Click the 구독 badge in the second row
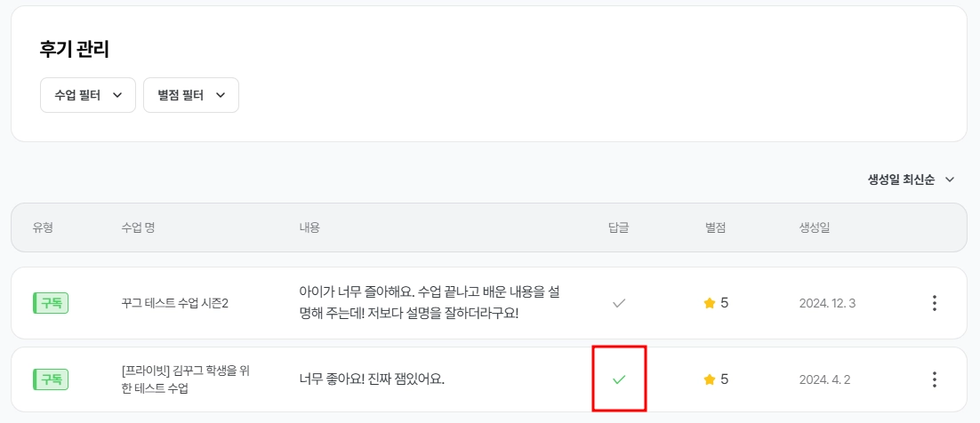This screenshot has height=423, width=980. click(x=51, y=379)
